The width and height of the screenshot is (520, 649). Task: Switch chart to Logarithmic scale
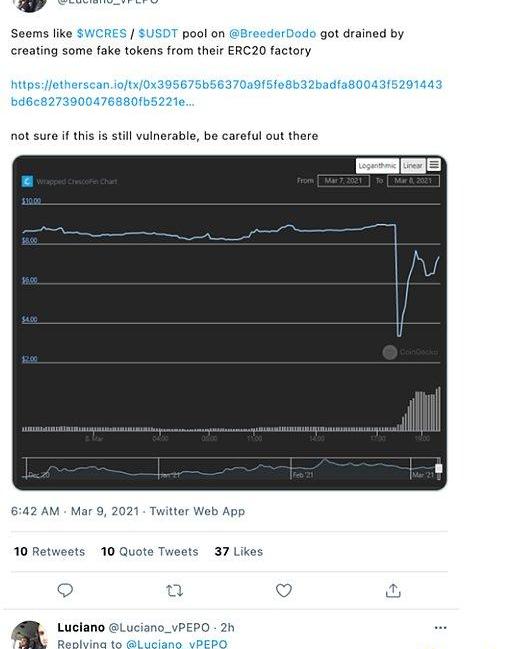(377, 166)
